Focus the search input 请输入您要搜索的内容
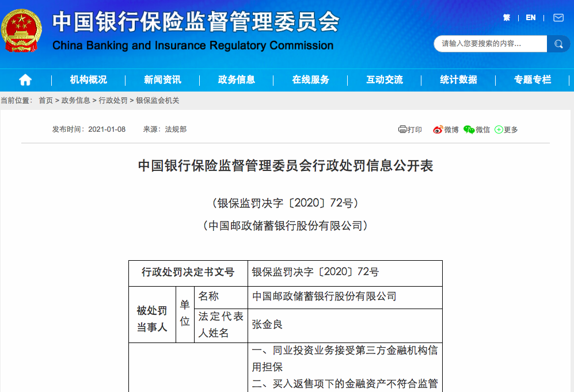The width and height of the screenshot is (574, 392). pos(490,44)
